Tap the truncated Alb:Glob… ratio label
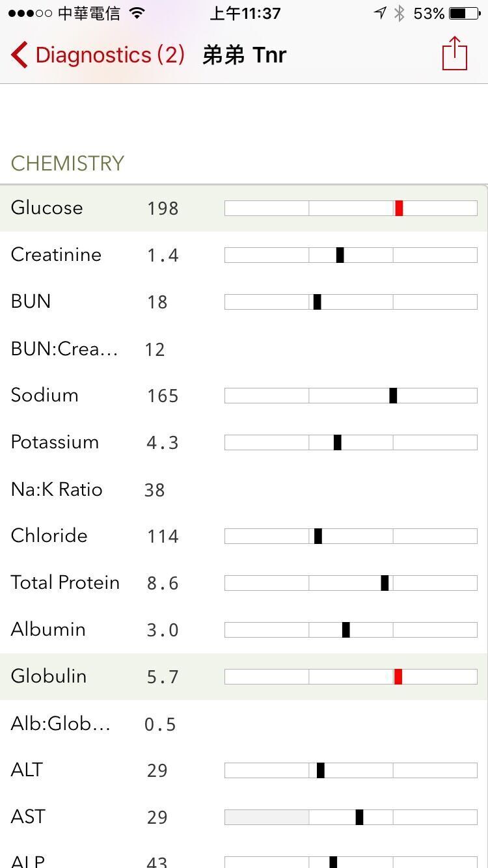Screen dimensions: 488x868 pos(61,724)
